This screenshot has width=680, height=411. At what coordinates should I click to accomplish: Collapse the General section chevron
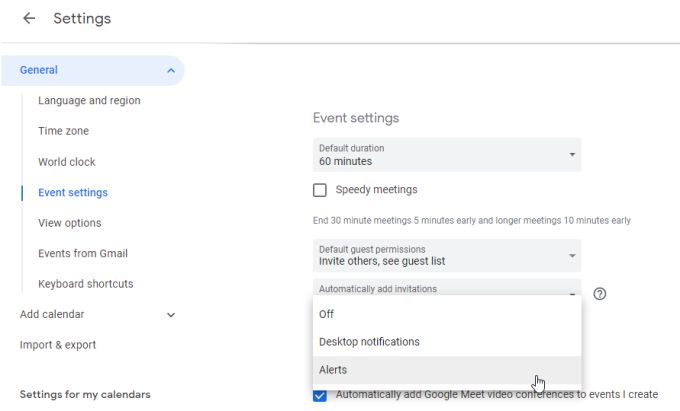pos(171,71)
